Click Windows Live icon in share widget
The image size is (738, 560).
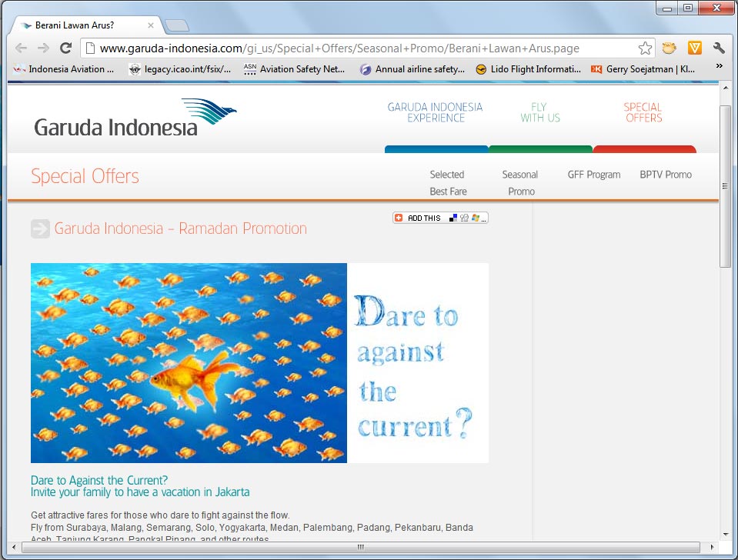pyautogui.click(x=476, y=218)
